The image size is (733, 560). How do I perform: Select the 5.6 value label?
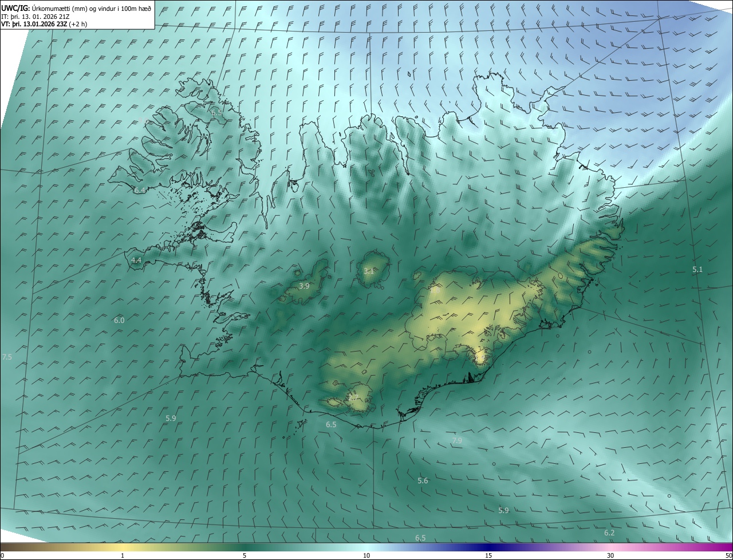[423, 481]
